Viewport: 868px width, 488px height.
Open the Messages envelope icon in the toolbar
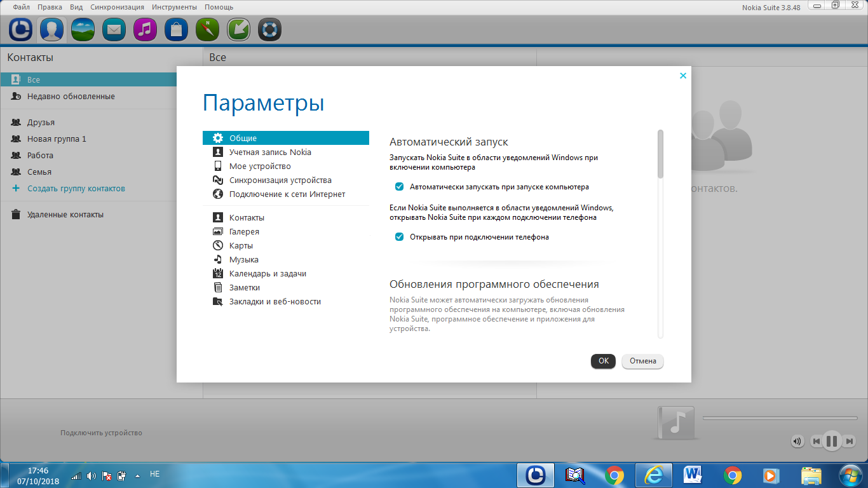coord(114,29)
